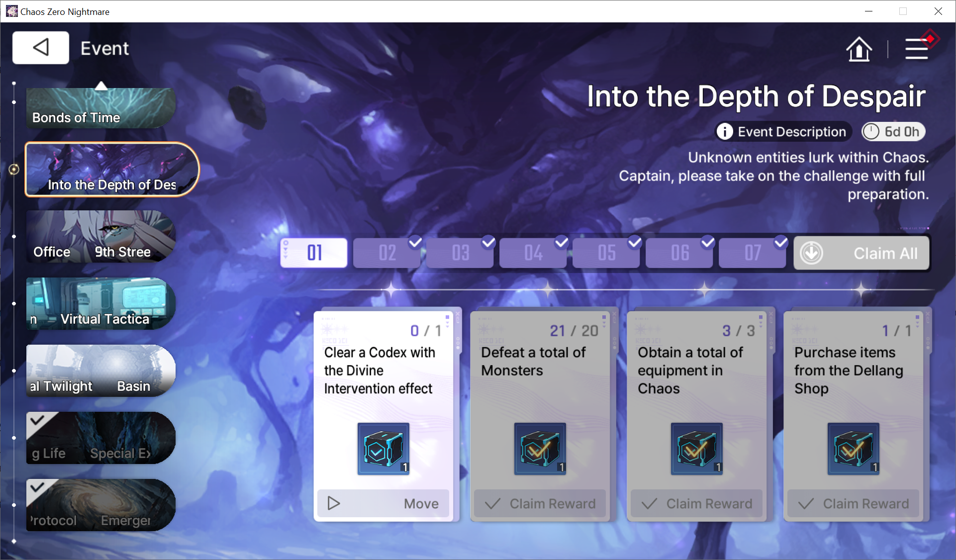Click Claim Reward for Defeat Monsters
The height and width of the screenshot is (560, 956).
click(540, 503)
